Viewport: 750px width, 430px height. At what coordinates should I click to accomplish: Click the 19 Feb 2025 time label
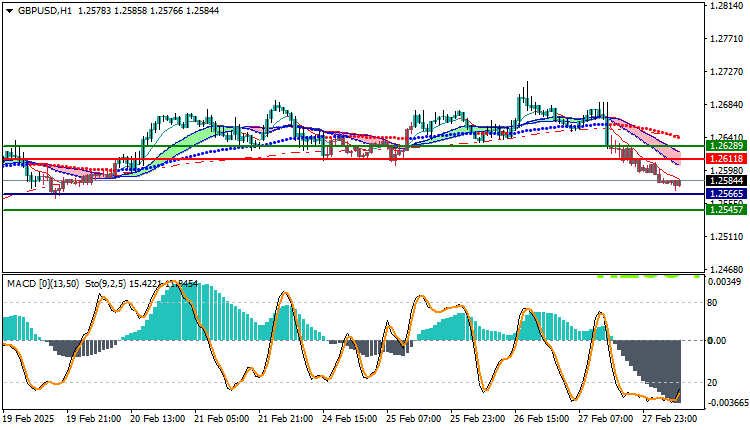click(x=29, y=419)
